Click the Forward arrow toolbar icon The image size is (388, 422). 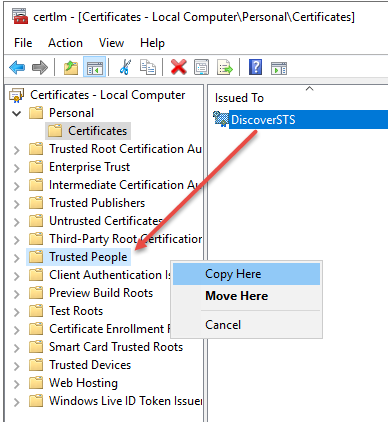[x=40, y=68]
